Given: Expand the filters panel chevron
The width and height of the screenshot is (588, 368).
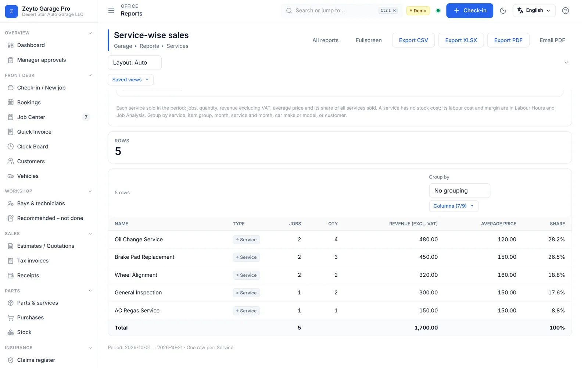Looking at the screenshot, I should 566,63.
